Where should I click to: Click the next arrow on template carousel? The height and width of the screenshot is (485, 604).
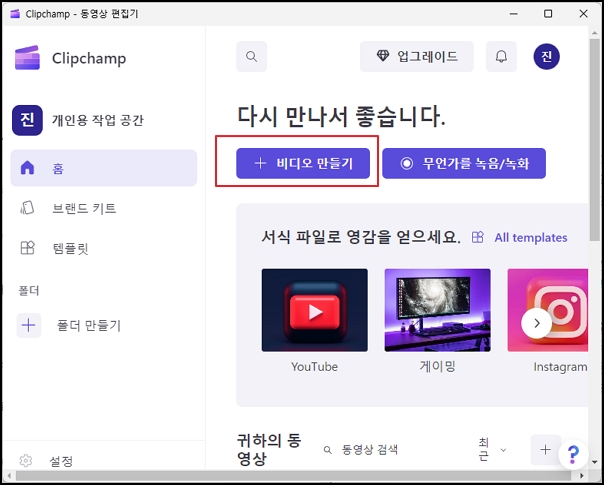tap(537, 324)
